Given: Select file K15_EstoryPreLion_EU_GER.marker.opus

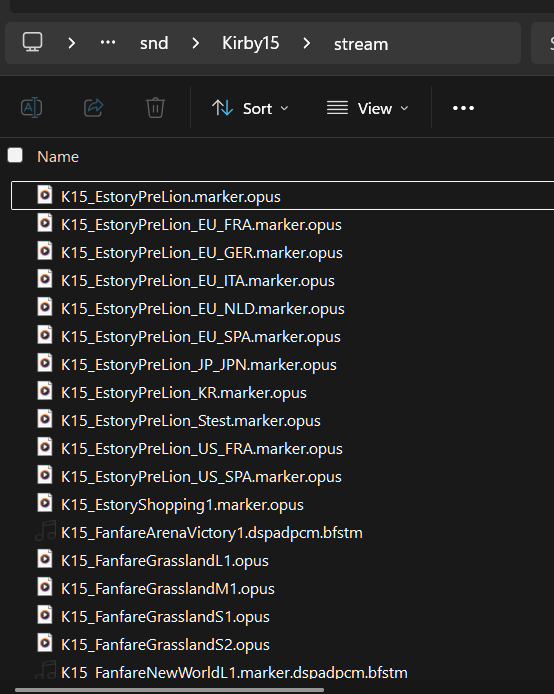Looking at the screenshot, I should click(202, 252).
